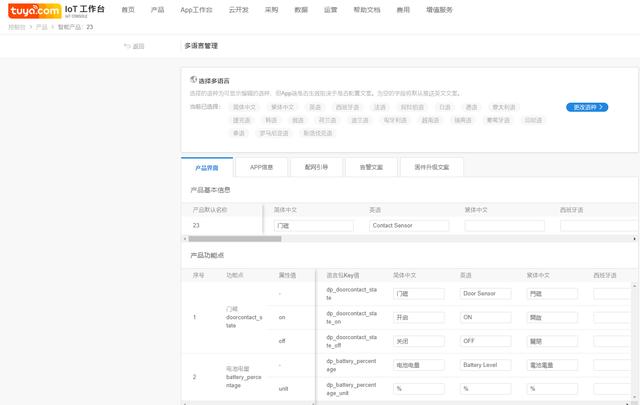Edit the Door Sensor English field
Image resolution: width=640 pixels, height=405 pixels.
tap(485, 294)
